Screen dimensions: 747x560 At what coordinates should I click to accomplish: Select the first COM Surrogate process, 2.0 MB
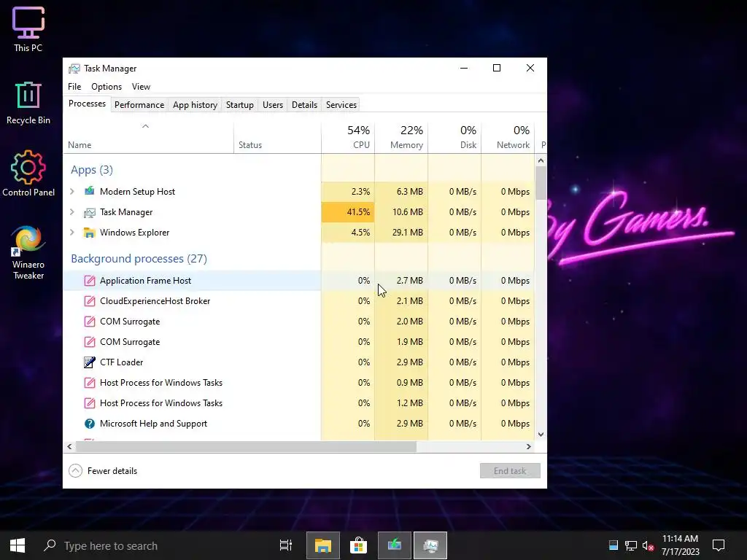298,322
